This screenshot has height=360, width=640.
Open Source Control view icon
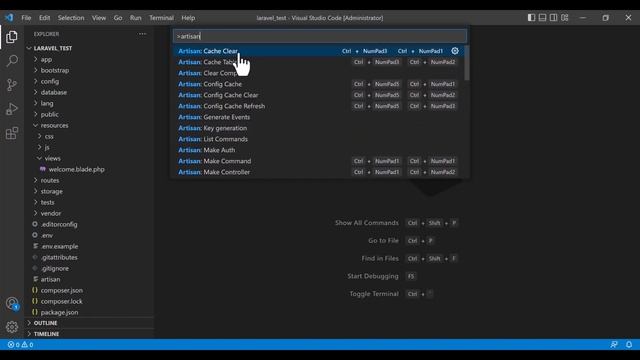pyautogui.click(x=12, y=85)
